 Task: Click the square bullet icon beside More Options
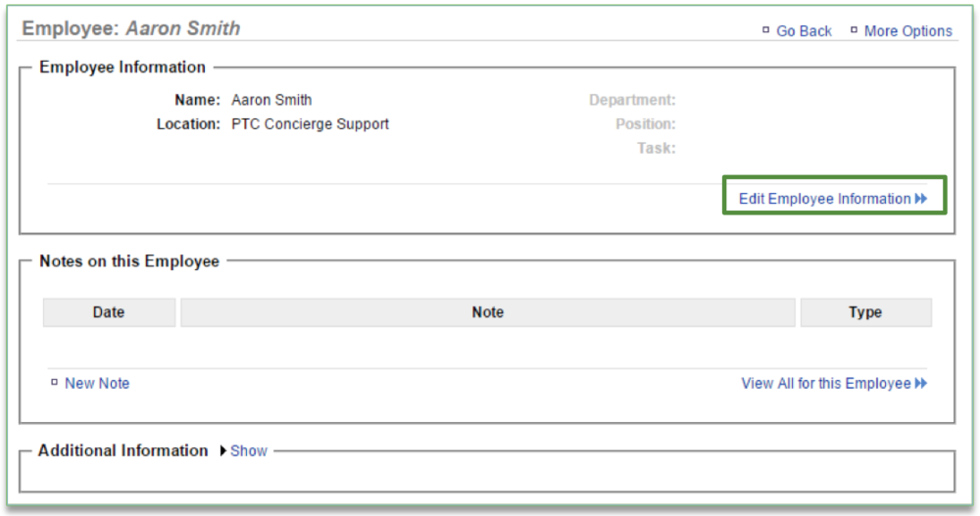pos(854,30)
